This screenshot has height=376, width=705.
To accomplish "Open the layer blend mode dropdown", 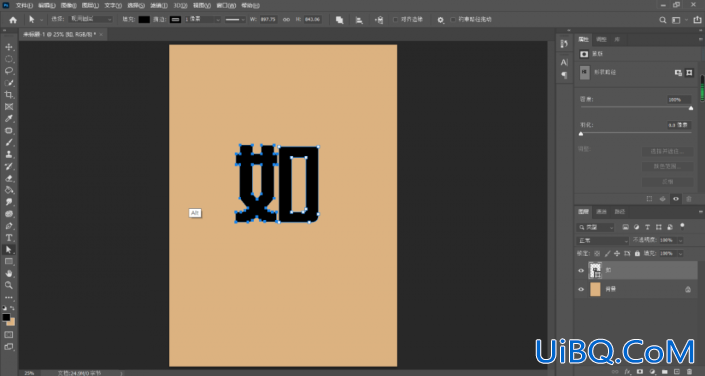I will (x=603, y=241).
